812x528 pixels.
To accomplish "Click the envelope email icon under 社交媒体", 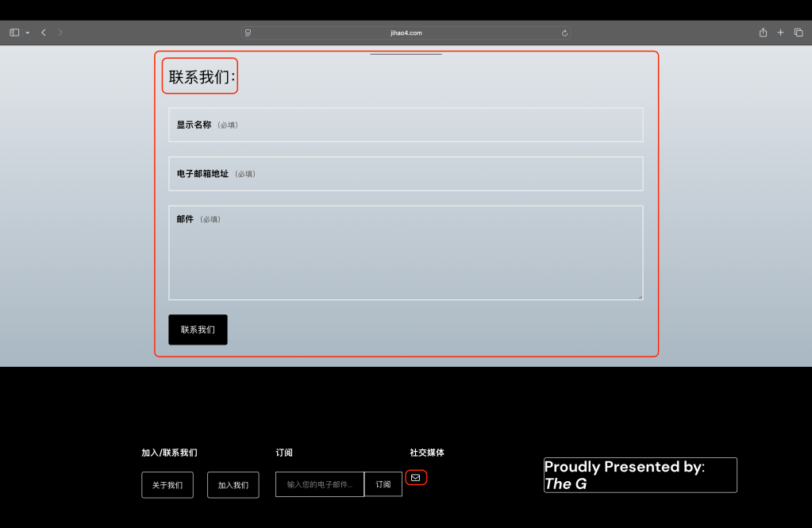I will click(x=415, y=478).
